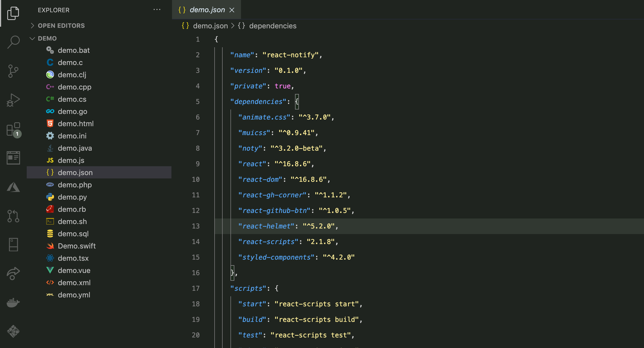Open the Extensions view with badge
The width and height of the screenshot is (644, 348).
point(13,130)
